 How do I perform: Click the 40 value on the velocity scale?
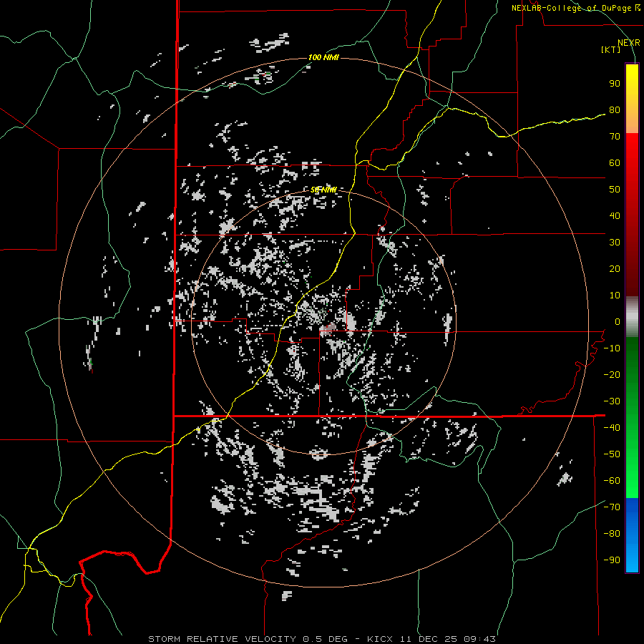[x=615, y=216]
